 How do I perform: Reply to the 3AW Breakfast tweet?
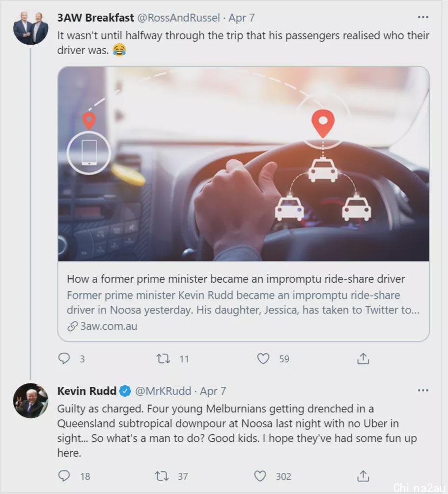[64, 358]
